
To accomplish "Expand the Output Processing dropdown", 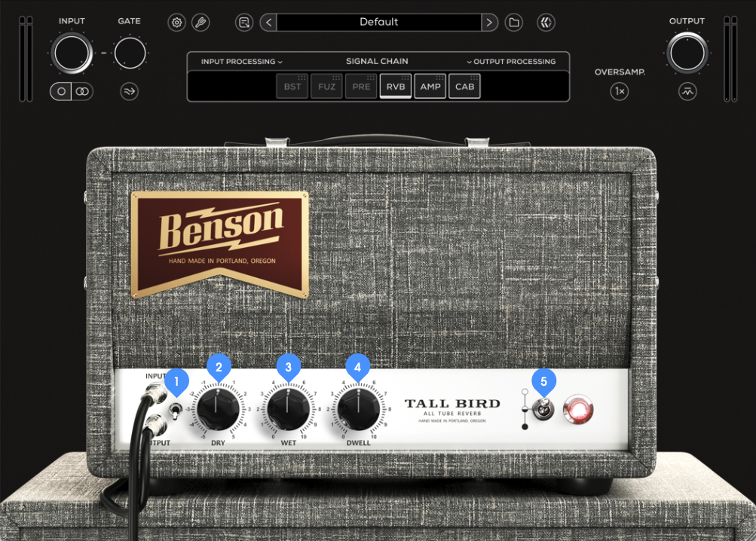I will (511, 62).
